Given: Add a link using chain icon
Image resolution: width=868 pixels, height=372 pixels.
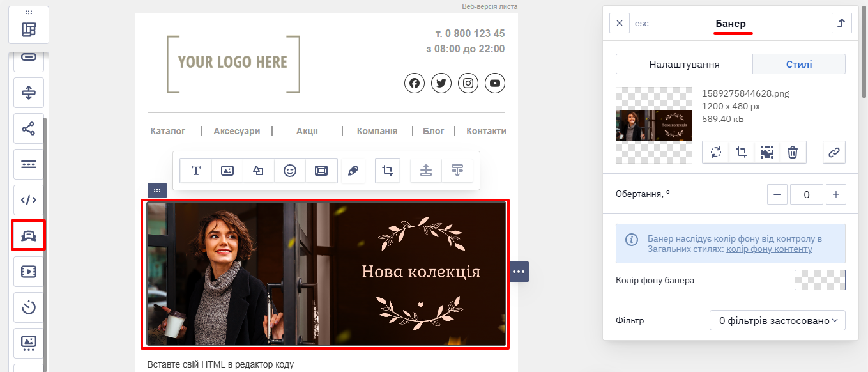Looking at the screenshot, I should point(834,152).
